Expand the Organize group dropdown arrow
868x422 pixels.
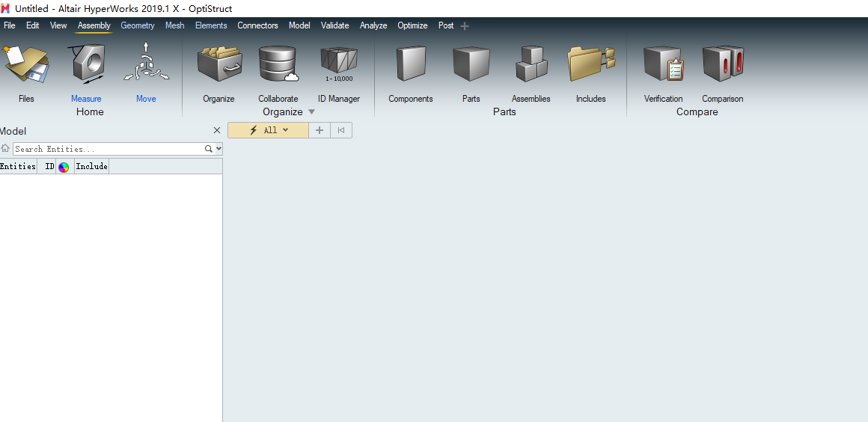click(312, 112)
